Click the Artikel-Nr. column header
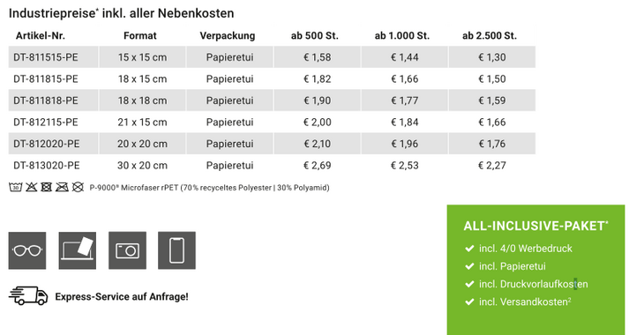The height and width of the screenshot is (335, 644). click(41, 36)
